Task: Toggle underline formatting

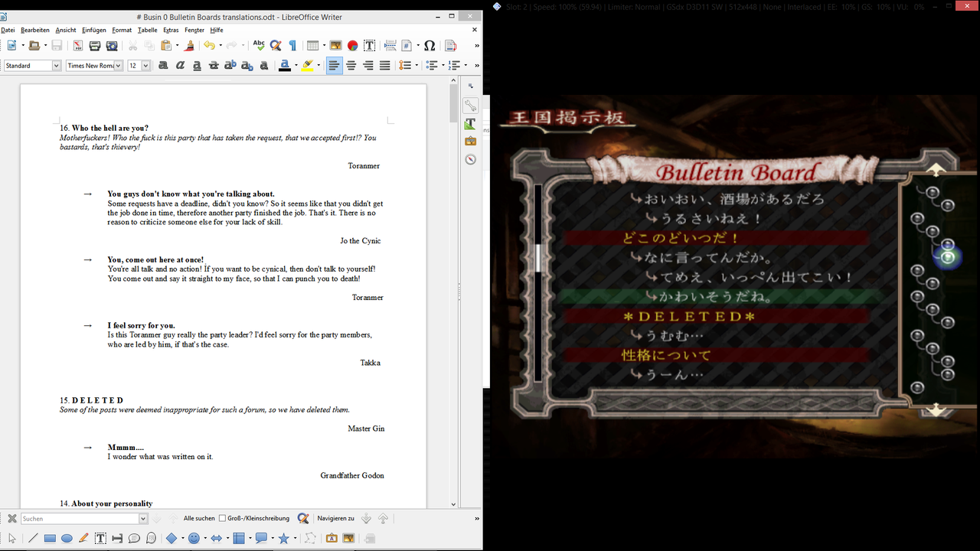Action: coord(197,66)
